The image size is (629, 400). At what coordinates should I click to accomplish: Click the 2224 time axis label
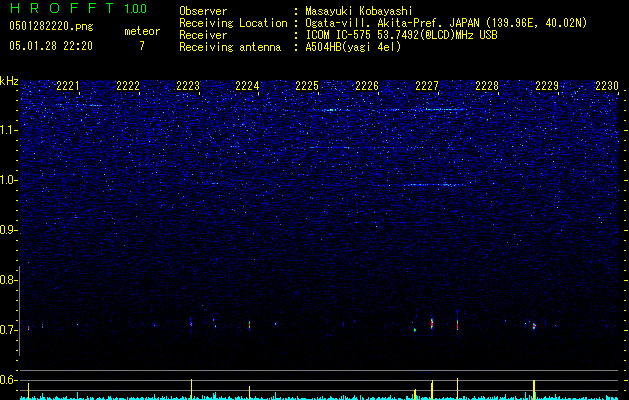click(247, 86)
